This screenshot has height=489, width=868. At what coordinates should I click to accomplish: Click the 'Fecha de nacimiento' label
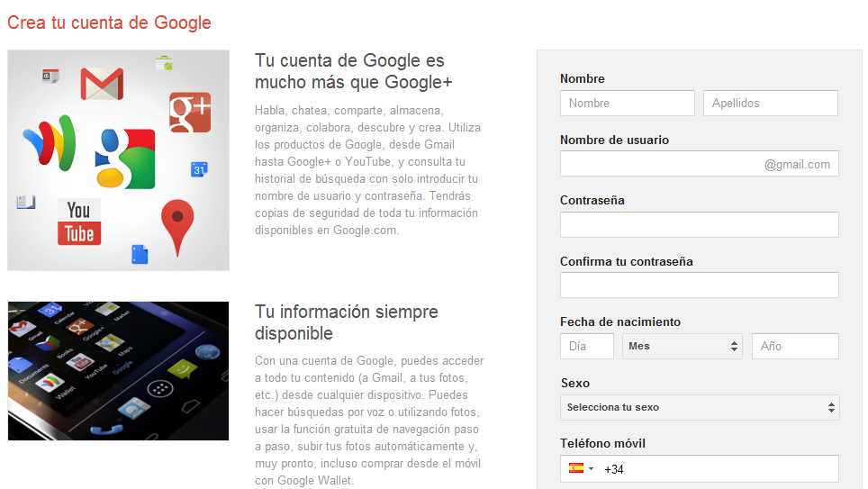pyautogui.click(x=620, y=321)
